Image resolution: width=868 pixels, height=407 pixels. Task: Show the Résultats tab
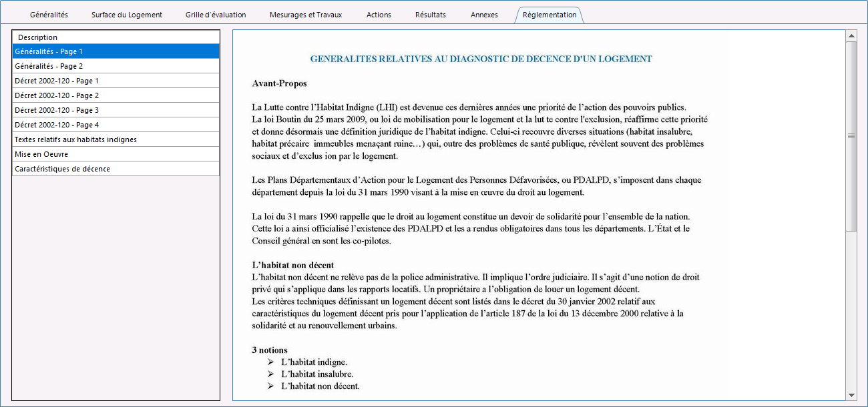tap(430, 15)
